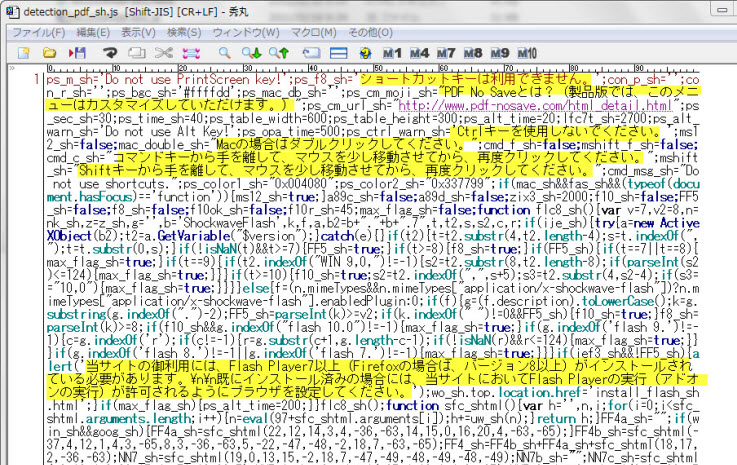The width and height of the screenshot is (737, 465).
Task: Click the highlighted 'ショートカットキーは利用できません。' text
Action: [x=476, y=79]
